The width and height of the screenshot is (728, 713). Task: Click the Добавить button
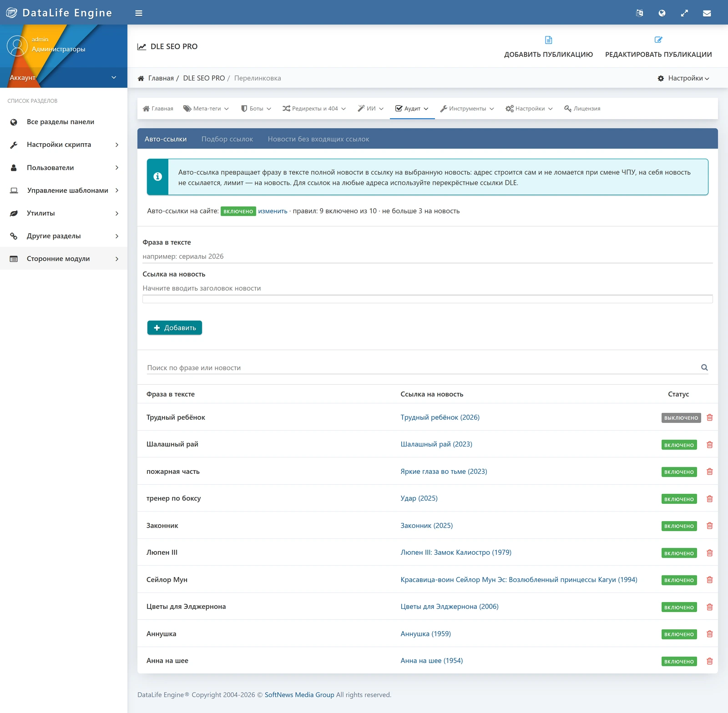175,328
